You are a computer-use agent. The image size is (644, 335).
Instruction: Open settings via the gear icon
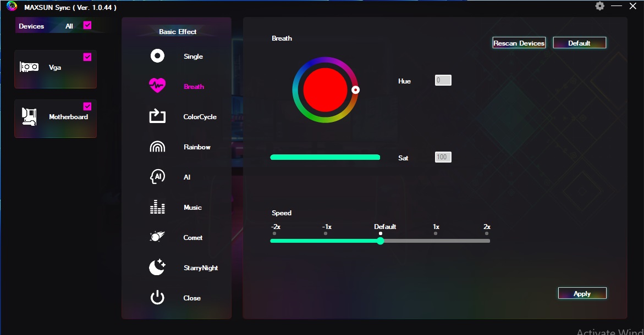pyautogui.click(x=599, y=6)
